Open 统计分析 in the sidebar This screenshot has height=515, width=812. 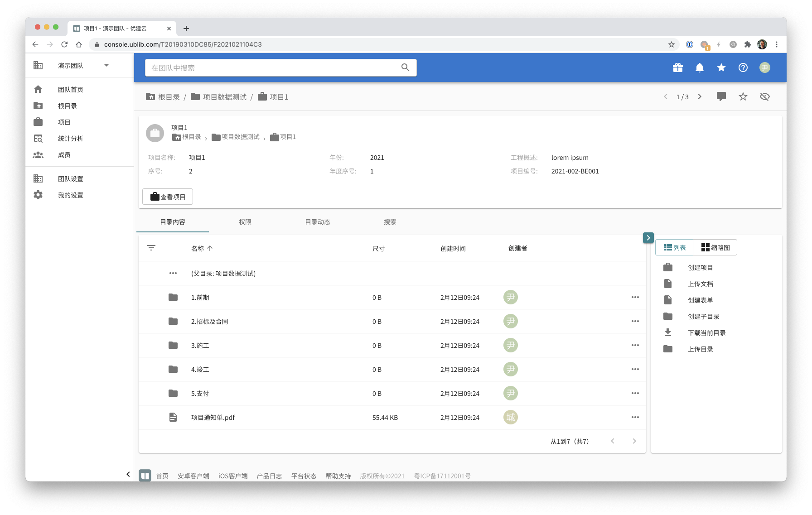pos(70,139)
